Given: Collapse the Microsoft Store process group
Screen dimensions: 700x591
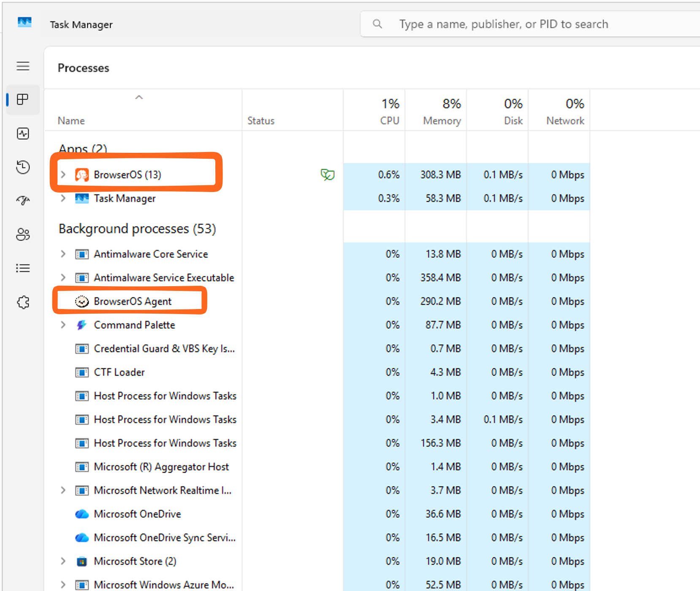Looking at the screenshot, I should coord(63,561).
